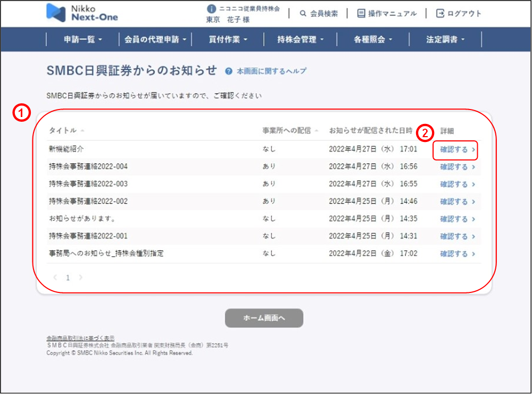Click the 持株会事務連絡2022-002 title
Image resolution: width=532 pixels, height=394 pixels.
coord(88,201)
